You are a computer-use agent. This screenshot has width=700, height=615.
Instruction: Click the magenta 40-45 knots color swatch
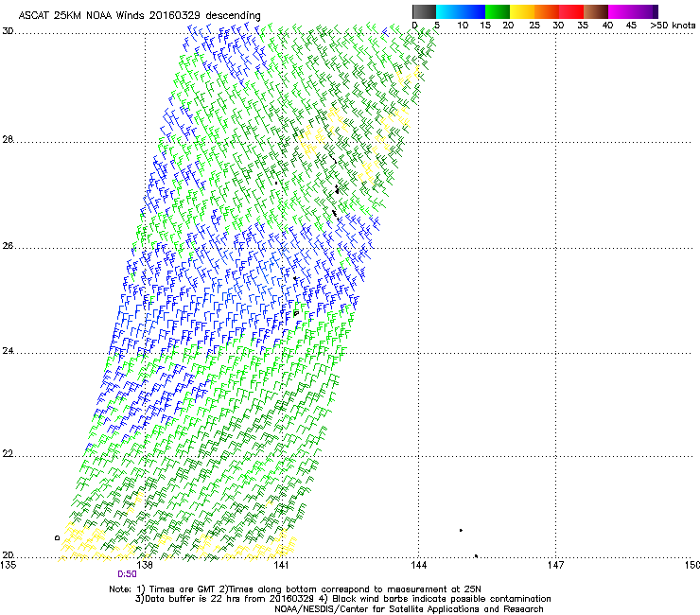[621, 11]
